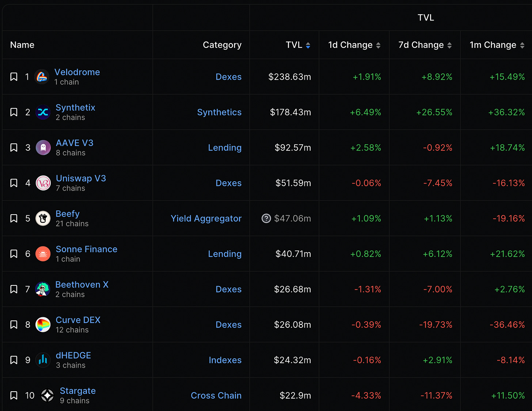Open the Synthetics category link
532x411 pixels.
pyautogui.click(x=219, y=112)
